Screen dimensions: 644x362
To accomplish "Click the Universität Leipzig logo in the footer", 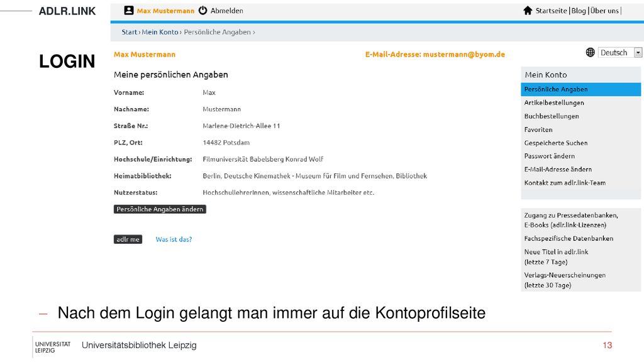I will point(52,347).
